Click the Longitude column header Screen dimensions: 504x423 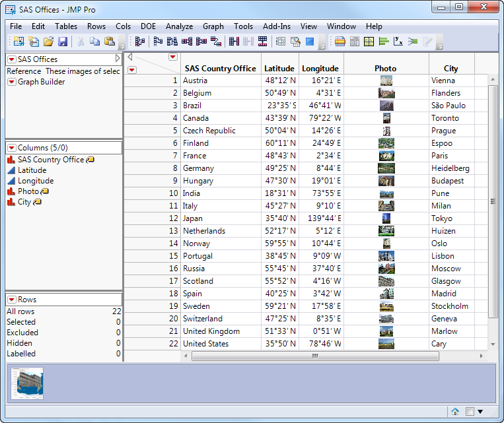tap(320, 69)
